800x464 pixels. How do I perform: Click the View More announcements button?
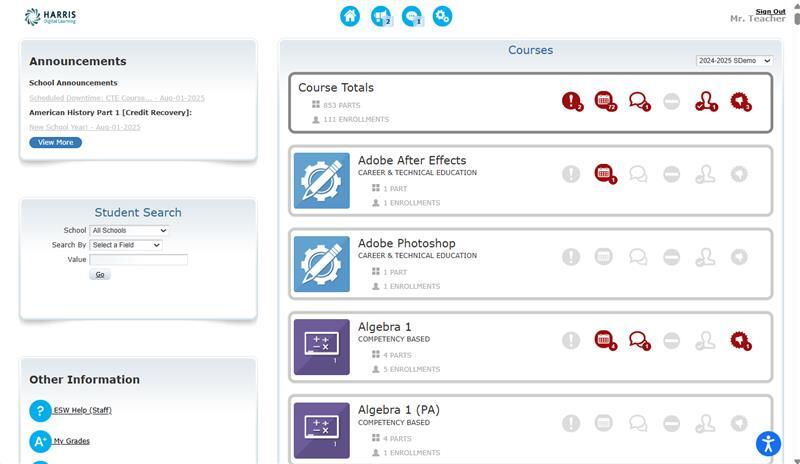55,143
